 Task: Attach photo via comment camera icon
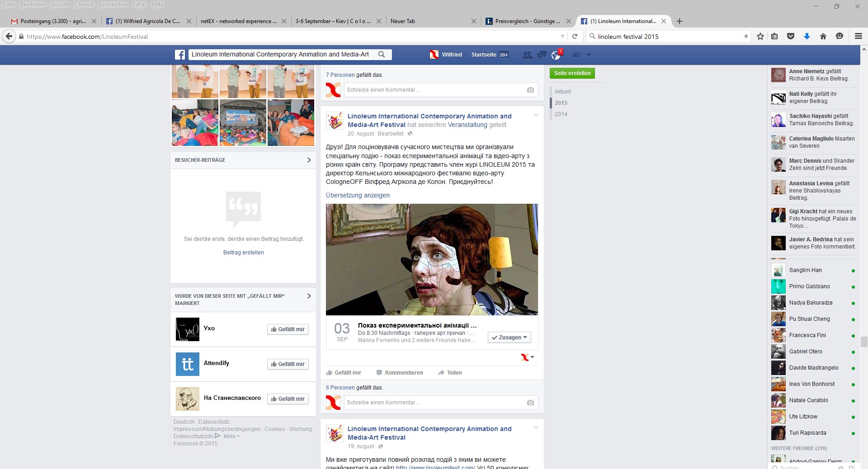pyautogui.click(x=530, y=403)
